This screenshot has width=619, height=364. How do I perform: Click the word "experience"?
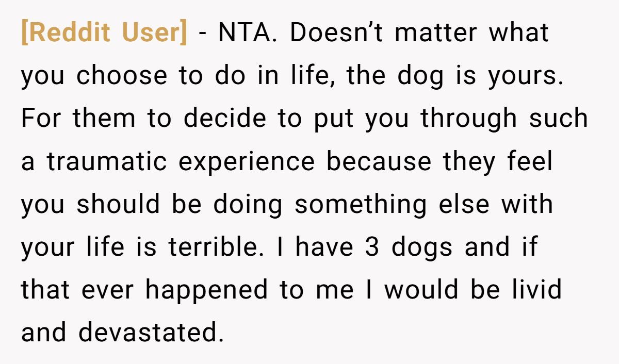pos(247,161)
